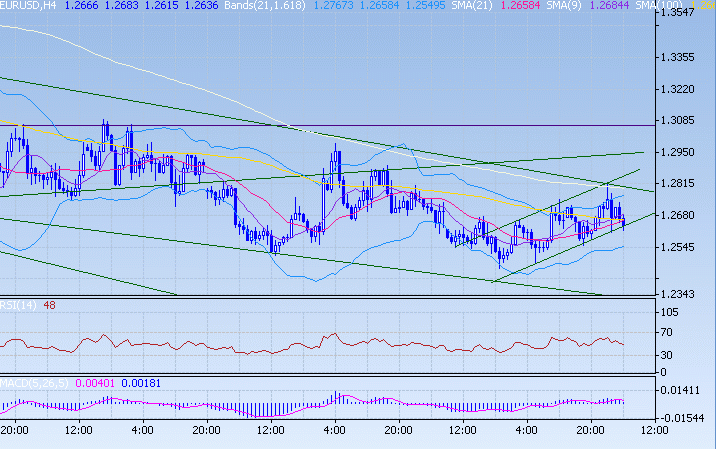Click the rightmost 12:00 time axis label
The height and width of the screenshot is (449, 716).
(x=654, y=430)
